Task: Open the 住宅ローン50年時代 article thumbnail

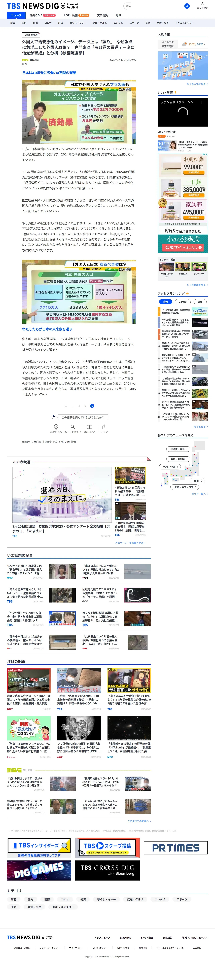Action: point(29,680)
